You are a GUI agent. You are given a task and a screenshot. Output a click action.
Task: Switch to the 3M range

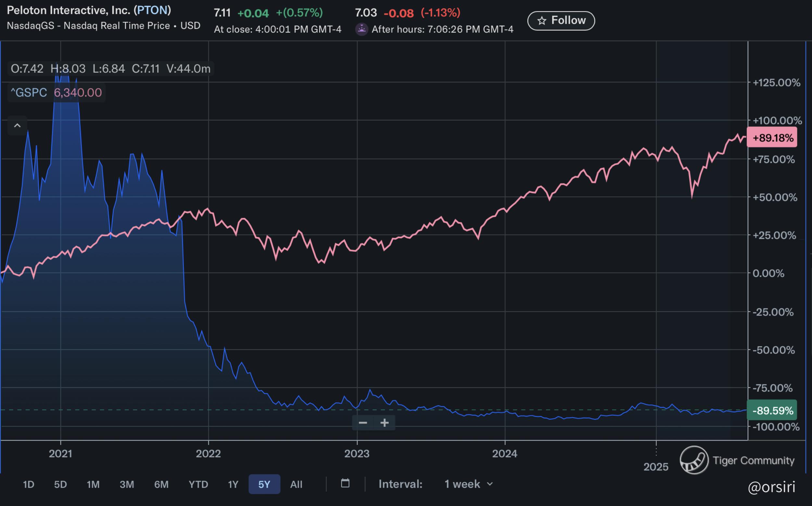(127, 484)
